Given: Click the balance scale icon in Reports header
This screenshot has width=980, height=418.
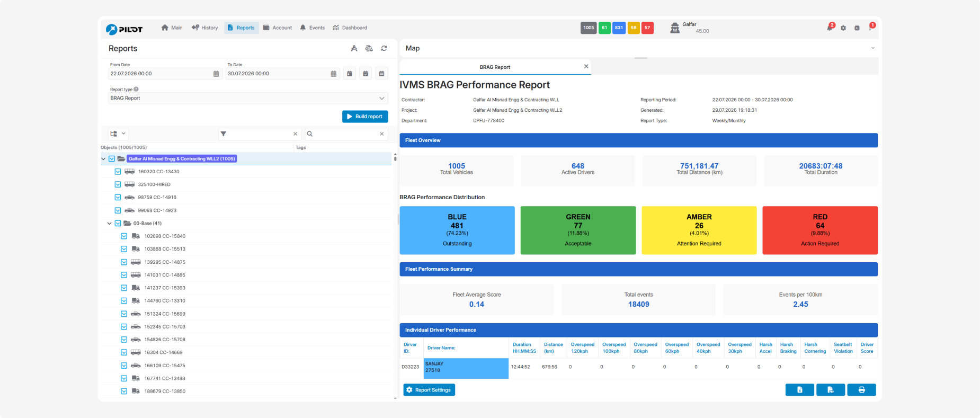Looking at the screenshot, I should click(369, 48).
